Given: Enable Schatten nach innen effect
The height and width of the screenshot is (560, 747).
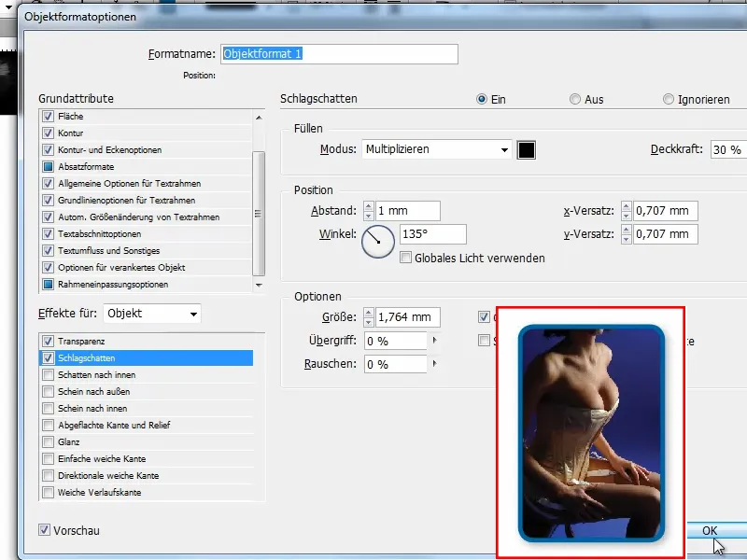Looking at the screenshot, I should (x=48, y=375).
